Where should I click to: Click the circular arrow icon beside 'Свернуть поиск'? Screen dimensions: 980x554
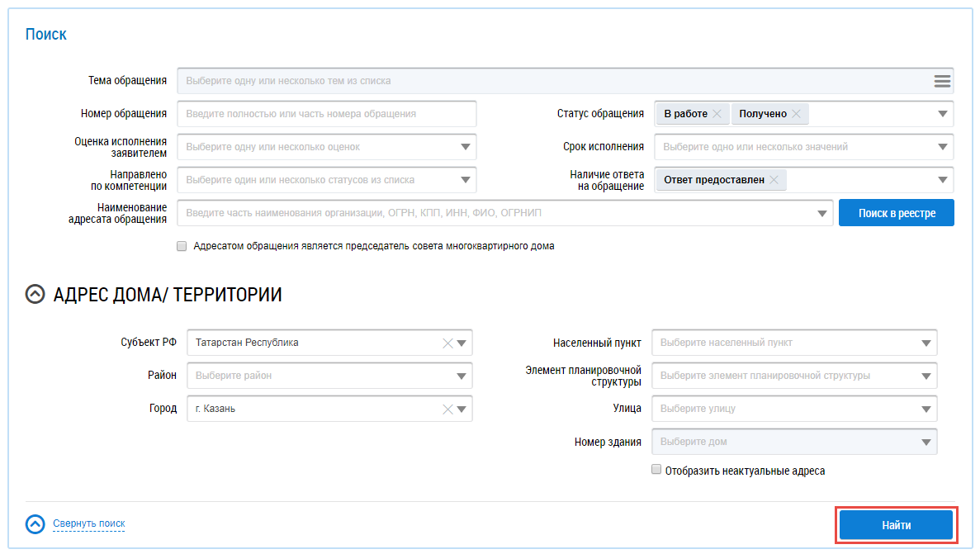tap(35, 524)
